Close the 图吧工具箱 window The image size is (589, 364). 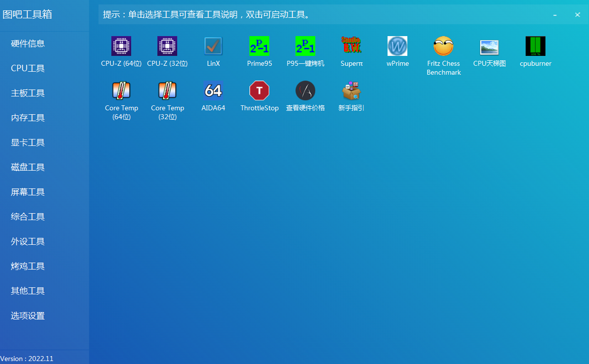pos(577,15)
